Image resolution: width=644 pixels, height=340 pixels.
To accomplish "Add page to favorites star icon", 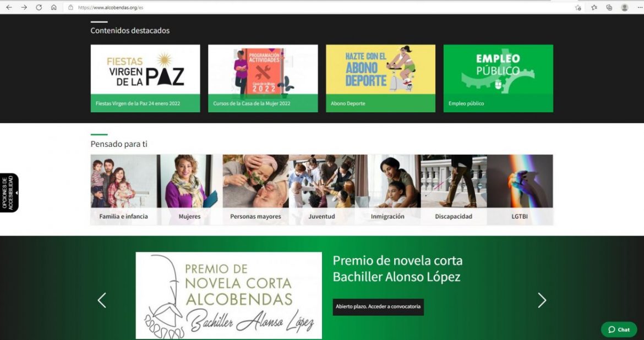I will point(578,7).
